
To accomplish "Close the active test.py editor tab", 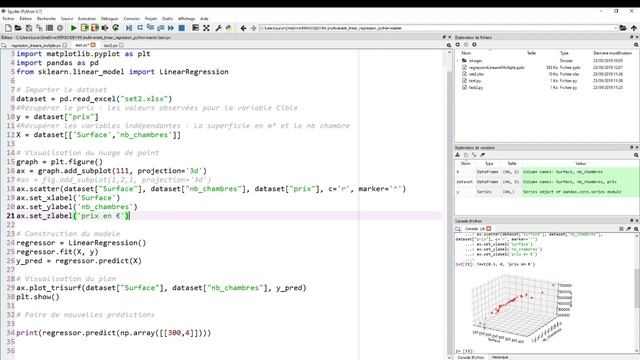I will [93, 45].
